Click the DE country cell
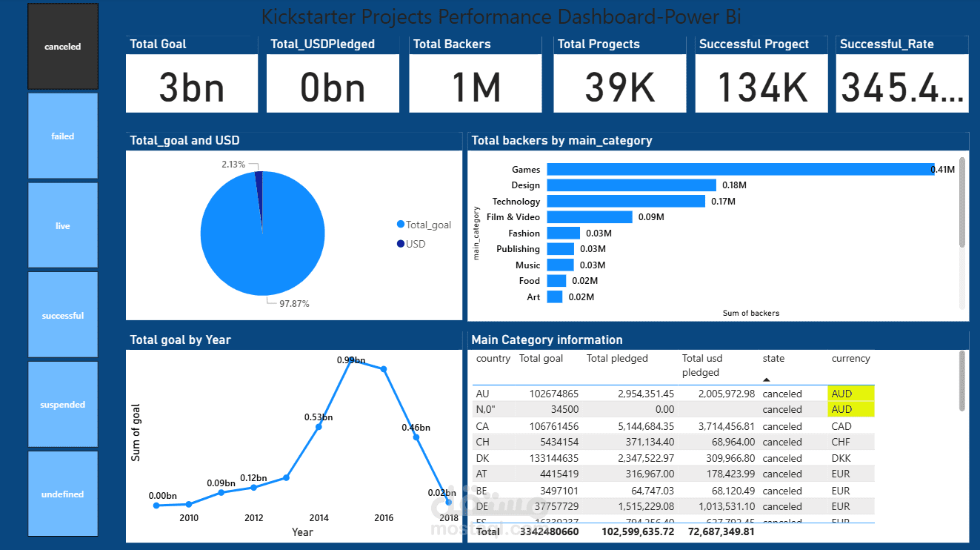This screenshot has width=980, height=550. pyautogui.click(x=483, y=506)
